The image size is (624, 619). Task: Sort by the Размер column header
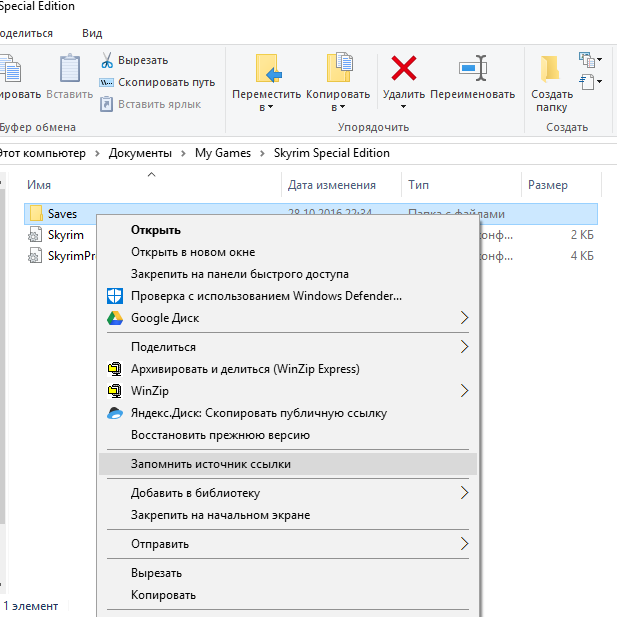[x=548, y=185]
